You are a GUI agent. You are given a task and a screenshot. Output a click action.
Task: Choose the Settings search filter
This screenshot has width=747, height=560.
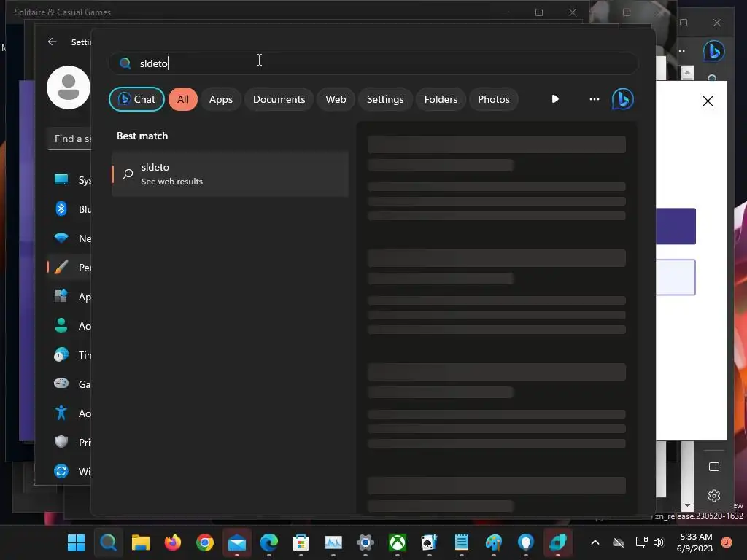tap(385, 99)
